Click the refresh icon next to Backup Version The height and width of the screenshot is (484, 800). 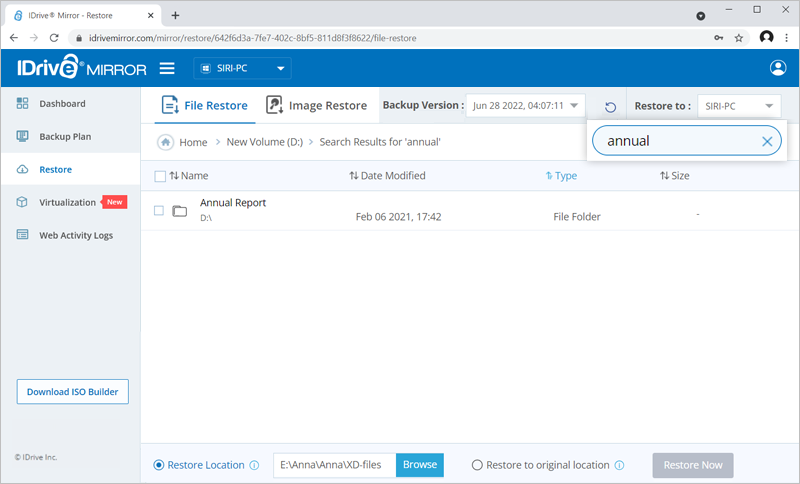610,106
